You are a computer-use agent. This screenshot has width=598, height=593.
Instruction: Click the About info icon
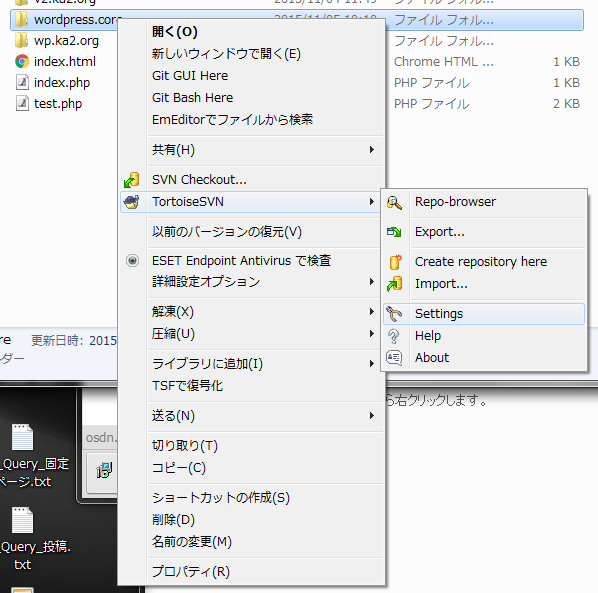tap(394, 358)
